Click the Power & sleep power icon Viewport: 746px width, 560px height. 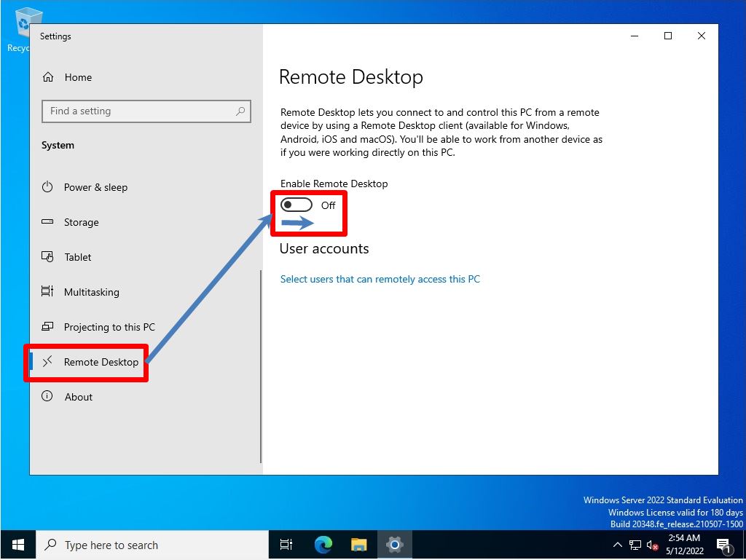tap(47, 187)
